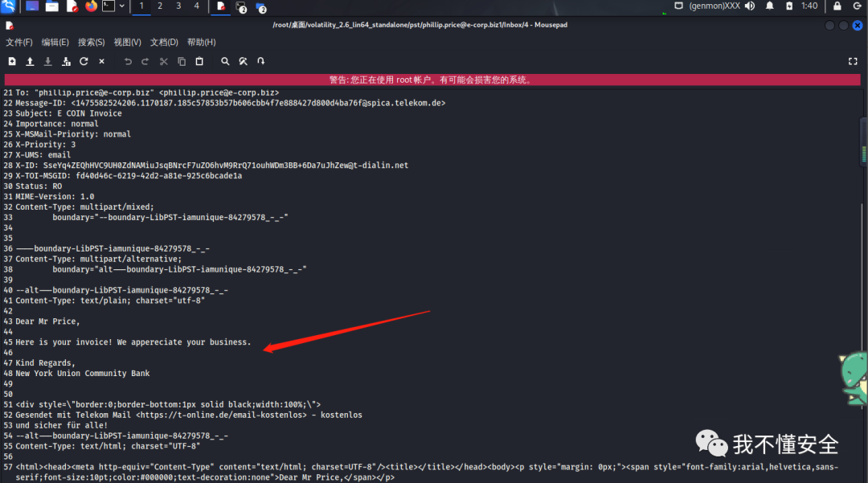Undo the last edit
Screen dimensions: 868x483
point(128,61)
